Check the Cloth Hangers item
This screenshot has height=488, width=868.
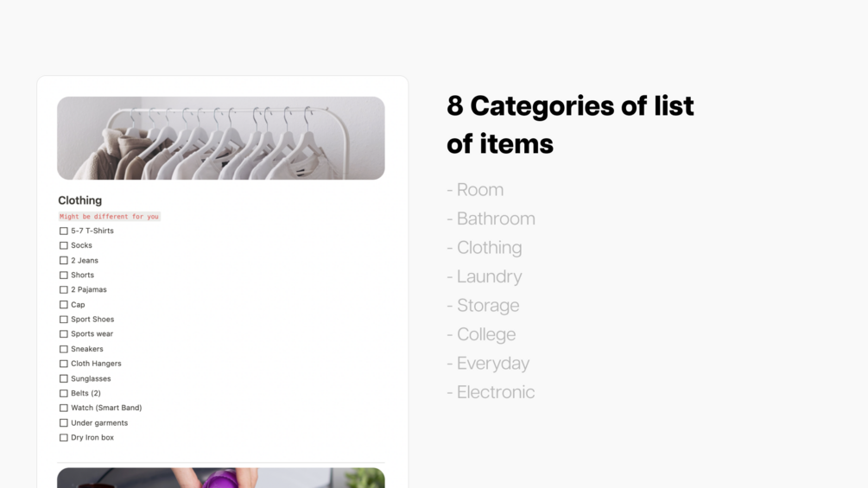click(64, 364)
